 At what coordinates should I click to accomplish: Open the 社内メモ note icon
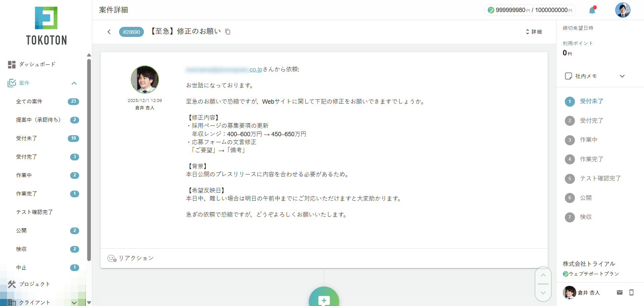pos(568,76)
